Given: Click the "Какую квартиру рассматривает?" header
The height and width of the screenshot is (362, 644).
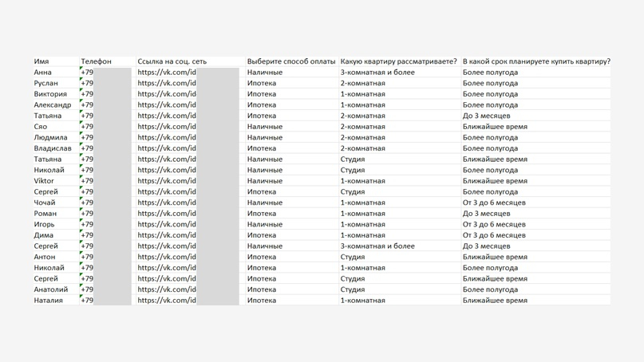Looking at the screenshot, I should (398, 61).
